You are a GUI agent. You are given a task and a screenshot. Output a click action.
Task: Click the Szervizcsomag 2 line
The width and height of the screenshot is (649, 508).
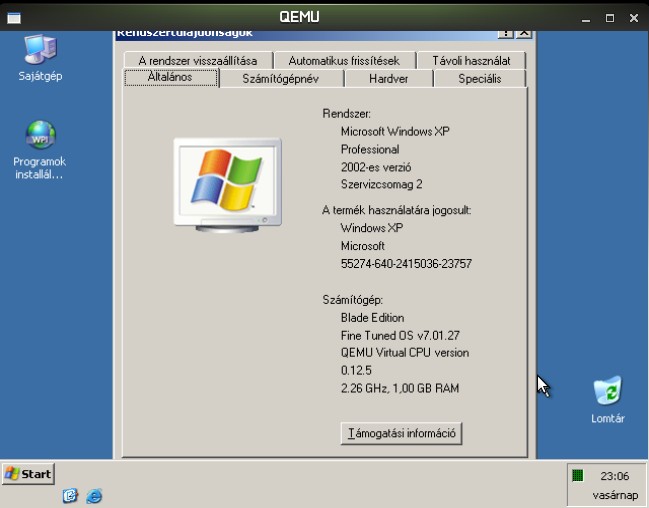(381, 184)
